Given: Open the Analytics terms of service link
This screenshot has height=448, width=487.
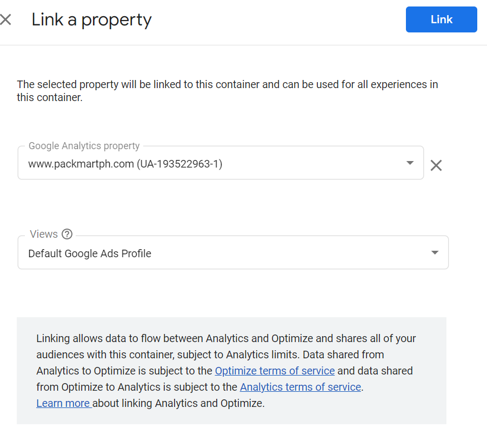Looking at the screenshot, I should pyautogui.click(x=301, y=387).
